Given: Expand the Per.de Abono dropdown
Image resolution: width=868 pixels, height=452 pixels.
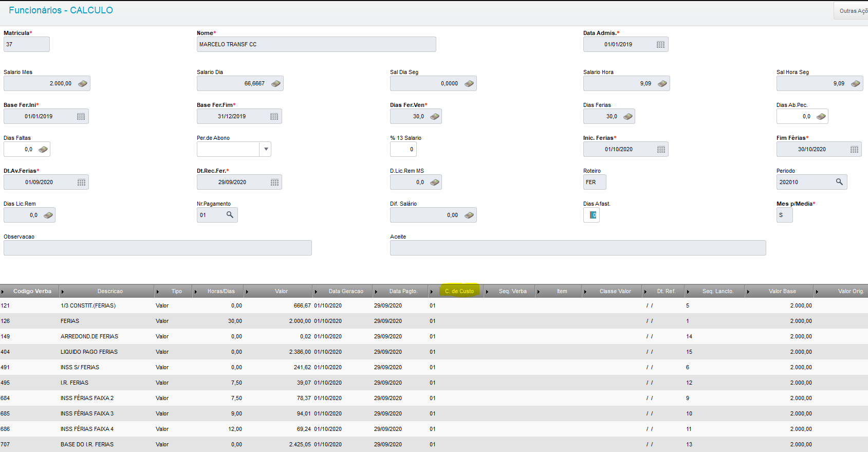Looking at the screenshot, I should (x=265, y=149).
